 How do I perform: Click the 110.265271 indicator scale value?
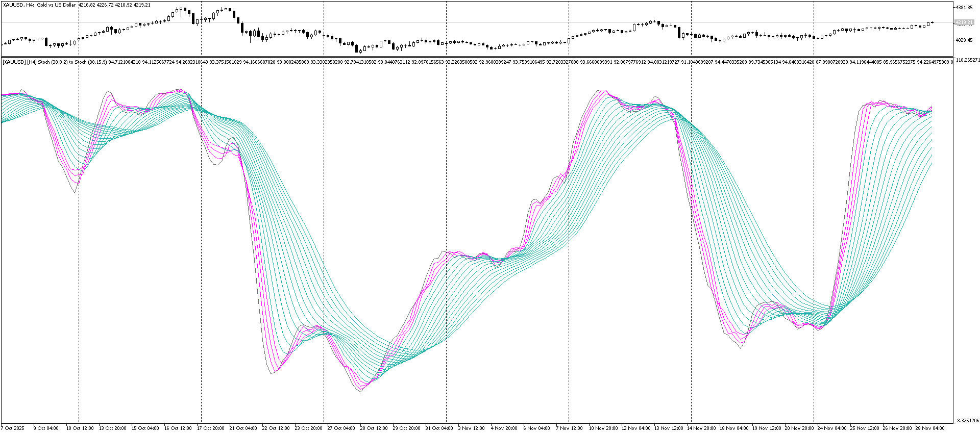pos(967,60)
